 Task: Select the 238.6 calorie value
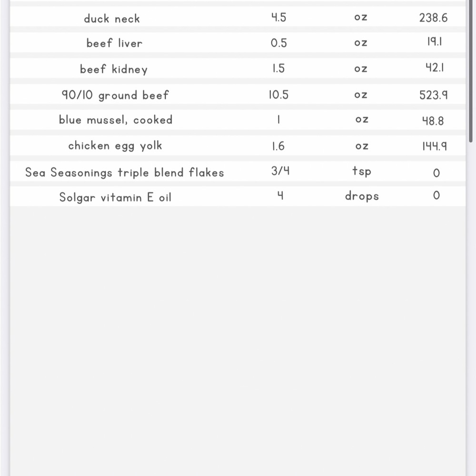tap(434, 18)
